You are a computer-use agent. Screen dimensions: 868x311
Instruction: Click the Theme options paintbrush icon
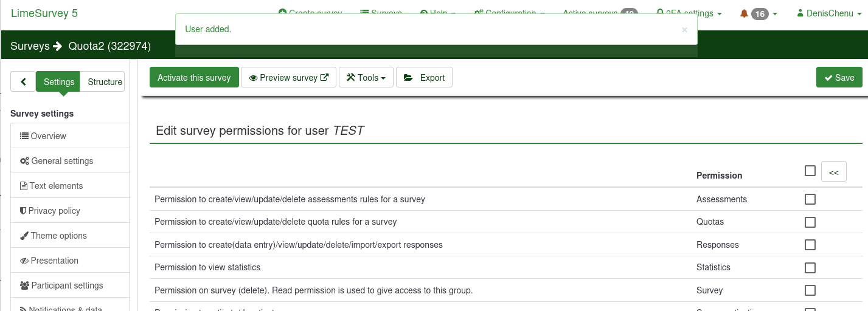tap(24, 236)
